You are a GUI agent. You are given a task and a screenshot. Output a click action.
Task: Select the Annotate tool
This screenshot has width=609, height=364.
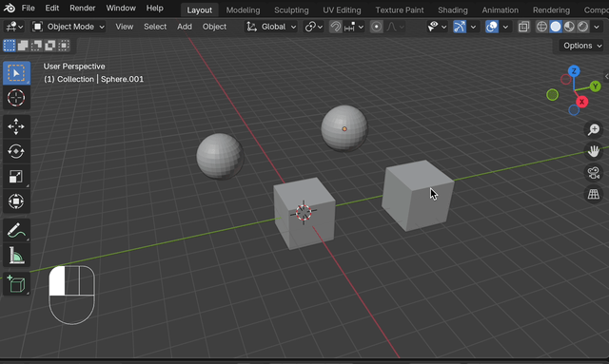pyautogui.click(x=16, y=231)
